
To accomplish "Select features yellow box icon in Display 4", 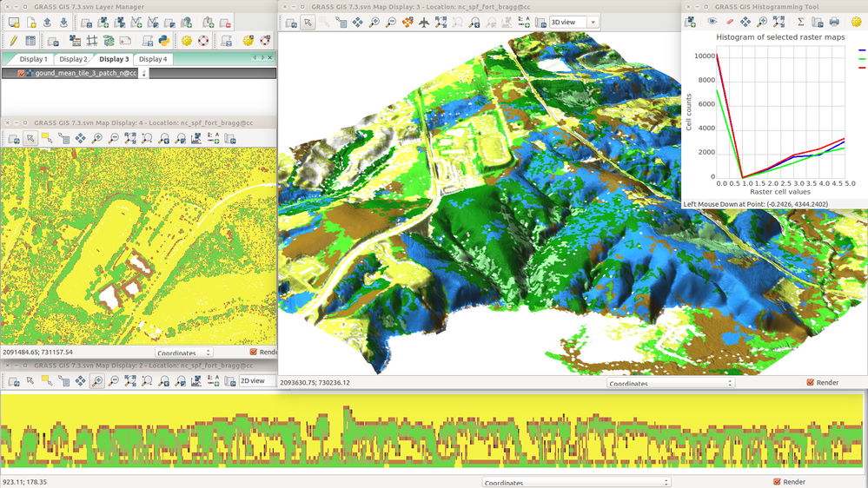I will [x=47, y=138].
